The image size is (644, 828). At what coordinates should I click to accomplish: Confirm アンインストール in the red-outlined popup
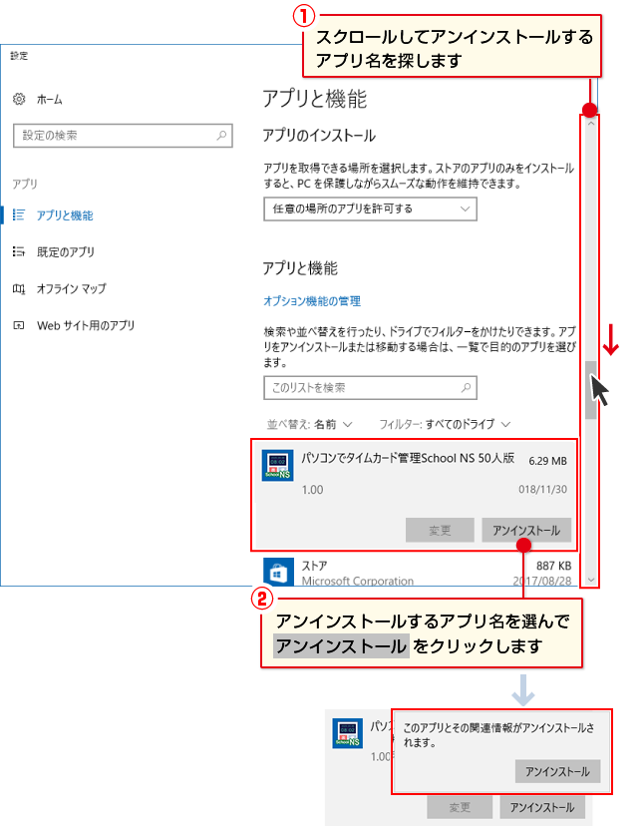click(558, 771)
